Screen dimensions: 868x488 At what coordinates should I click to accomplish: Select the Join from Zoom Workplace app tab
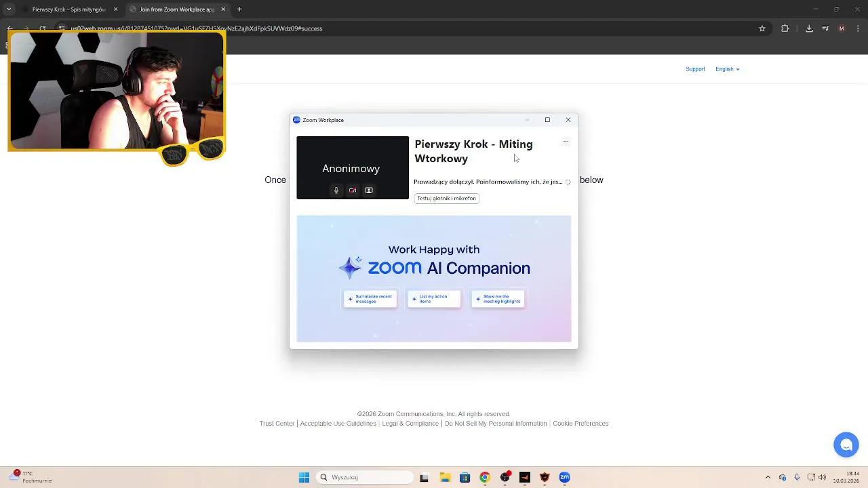tap(176, 9)
